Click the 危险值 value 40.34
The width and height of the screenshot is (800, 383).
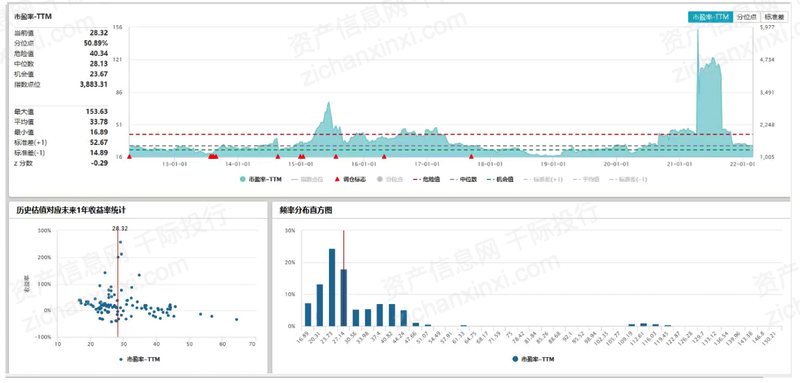(98, 53)
